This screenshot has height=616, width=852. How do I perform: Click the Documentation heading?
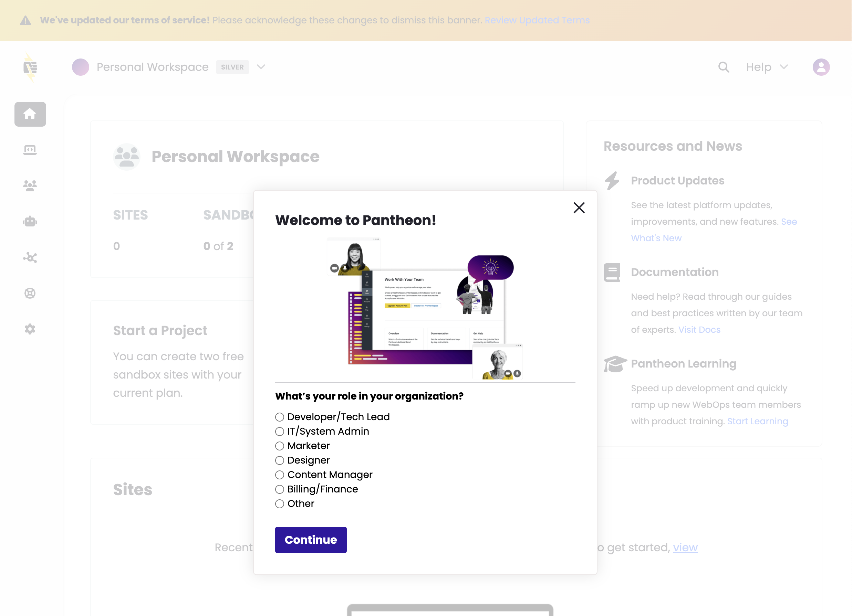click(x=675, y=272)
